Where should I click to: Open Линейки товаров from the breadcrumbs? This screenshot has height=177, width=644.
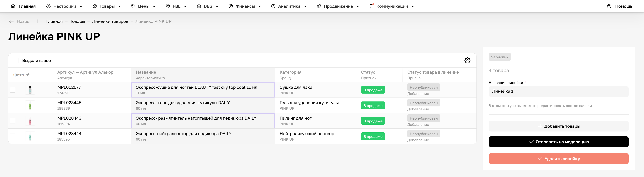tap(110, 21)
